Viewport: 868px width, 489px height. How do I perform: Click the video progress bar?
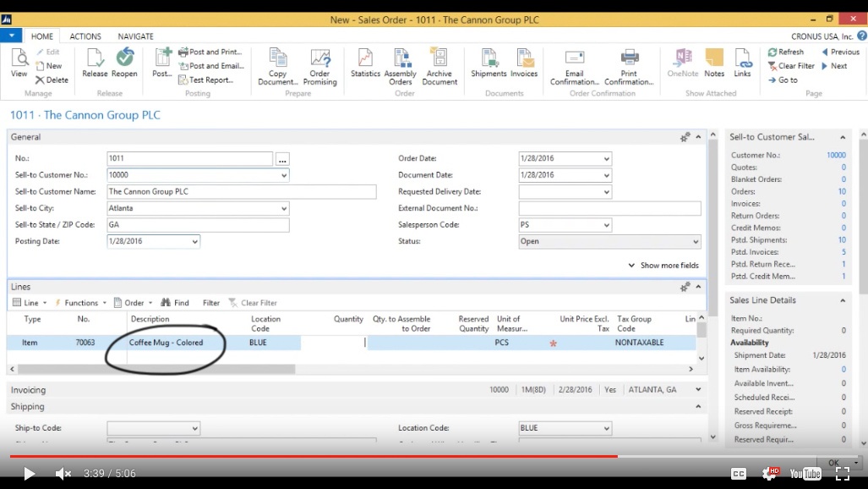pos(423,457)
